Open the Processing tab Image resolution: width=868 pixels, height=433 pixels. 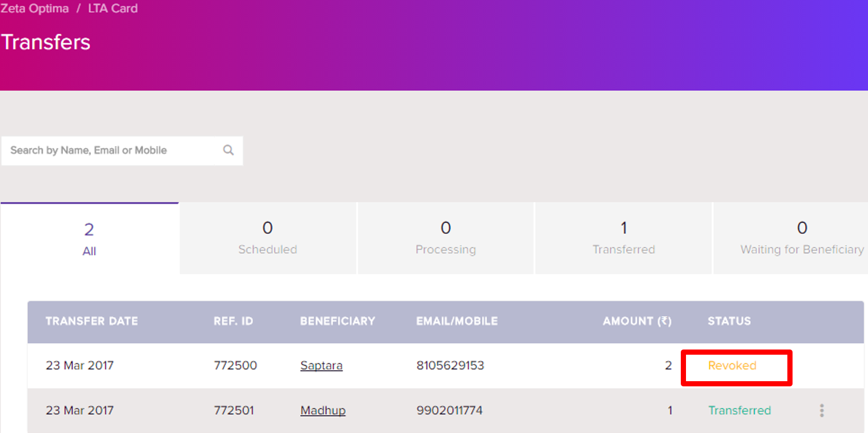(x=446, y=238)
